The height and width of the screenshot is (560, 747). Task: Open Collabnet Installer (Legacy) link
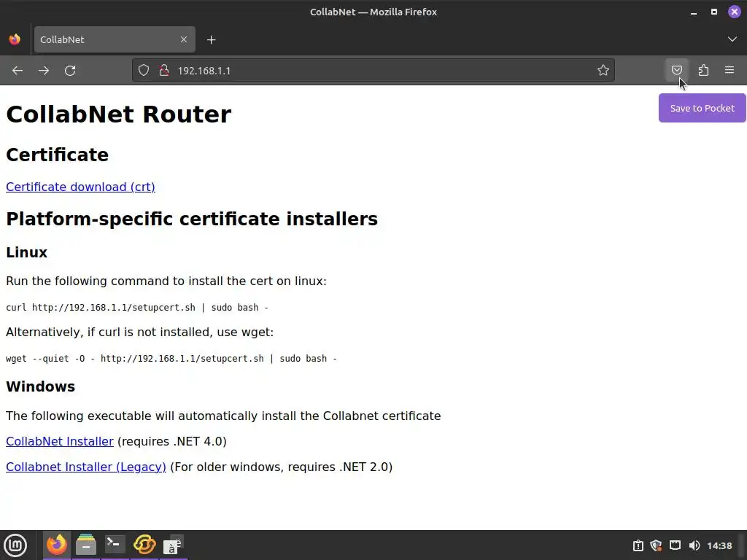pyautogui.click(x=86, y=467)
